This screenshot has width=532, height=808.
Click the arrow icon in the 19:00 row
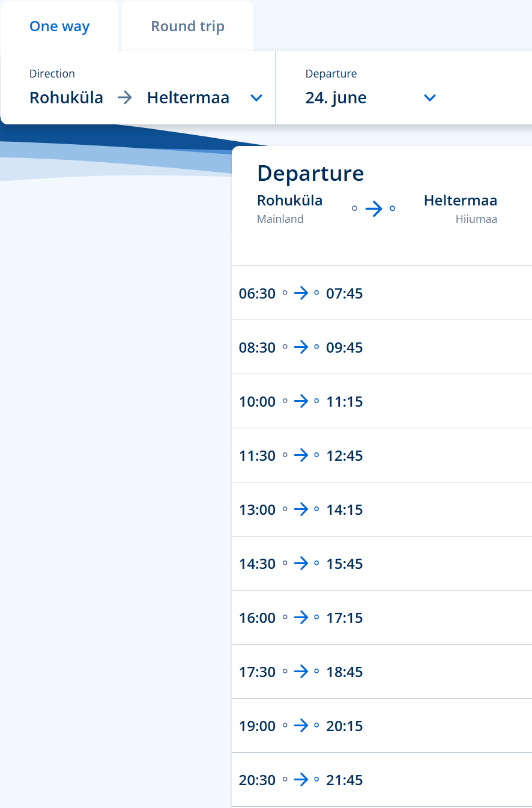pyautogui.click(x=301, y=726)
